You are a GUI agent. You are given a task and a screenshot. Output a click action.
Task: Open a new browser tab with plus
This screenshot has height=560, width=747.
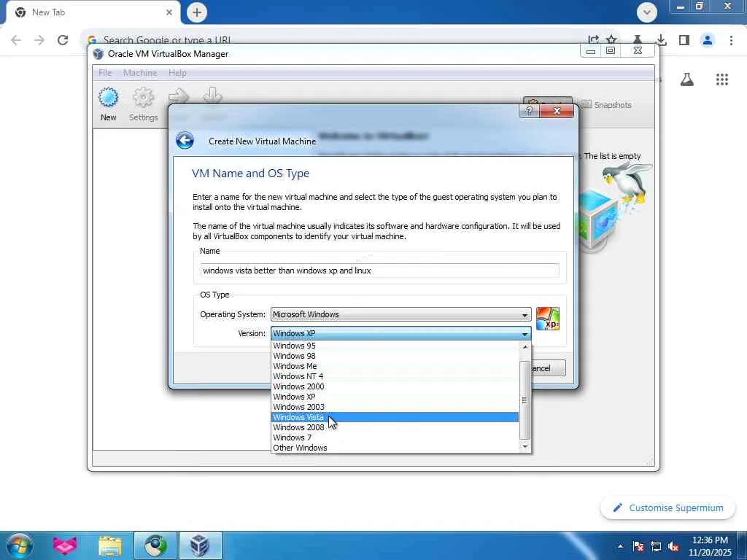click(197, 12)
